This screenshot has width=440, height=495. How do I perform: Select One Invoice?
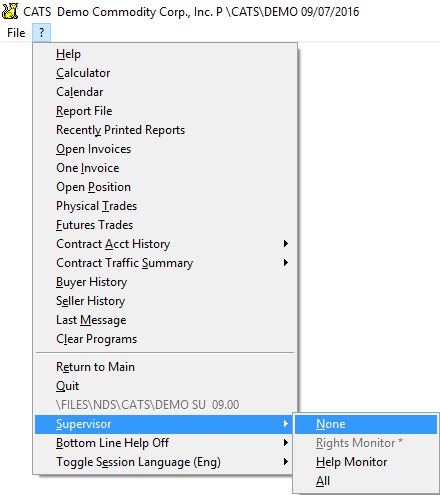pyautogui.click(x=166, y=168)
